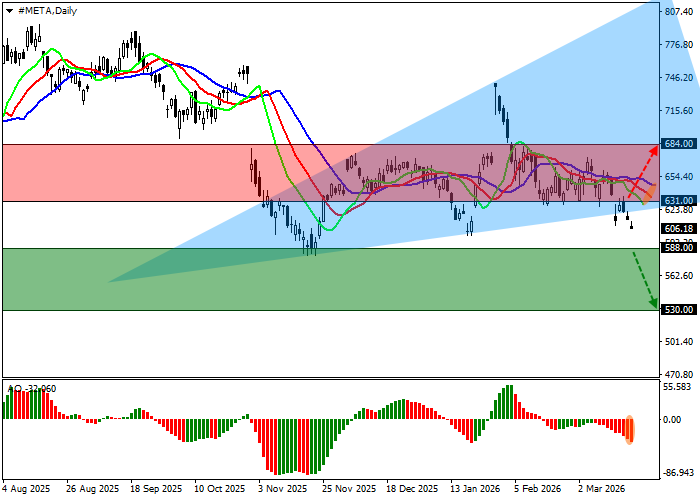
Task: Click the 3 Nov 2025 date label
Action: point(281,489)
